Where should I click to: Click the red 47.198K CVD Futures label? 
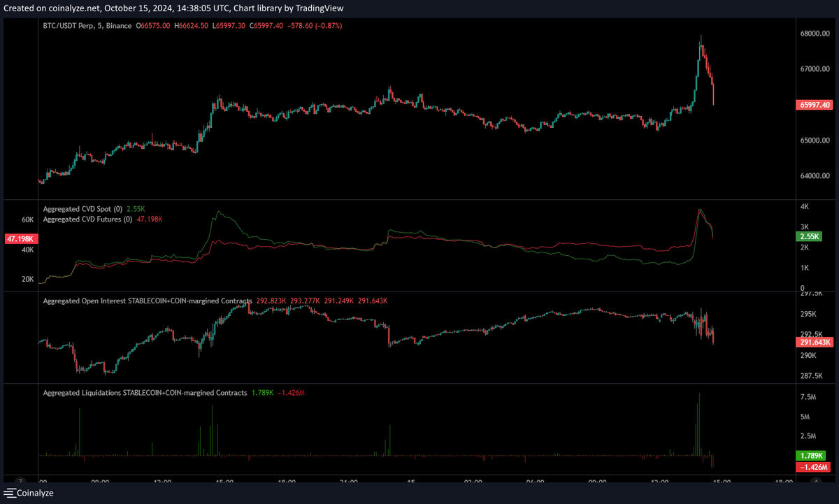[x=21, y=238]
